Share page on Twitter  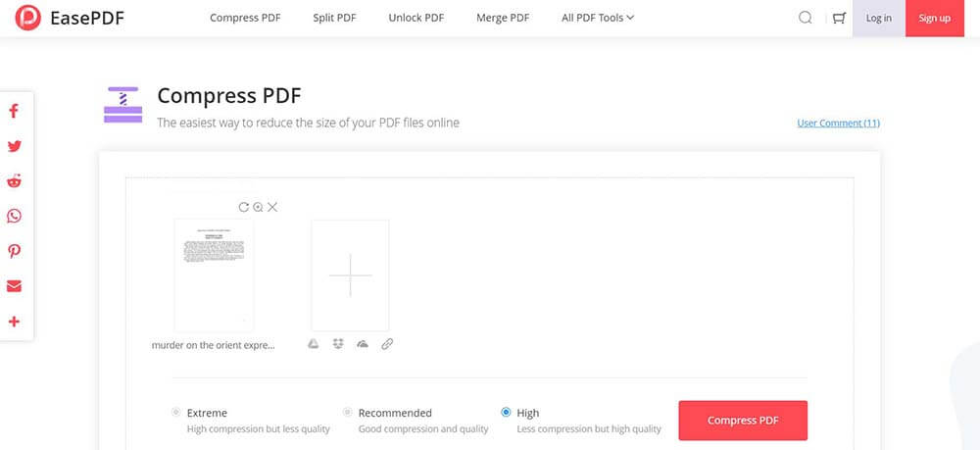pyautogui.click(x=14, y=146)
